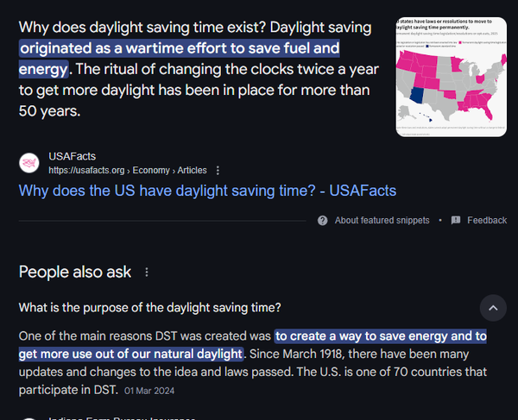Open the three-dot menu beside the usafacts.org URL
The height and width of the screenshot is (420, 518).
[x=218, y=171]
